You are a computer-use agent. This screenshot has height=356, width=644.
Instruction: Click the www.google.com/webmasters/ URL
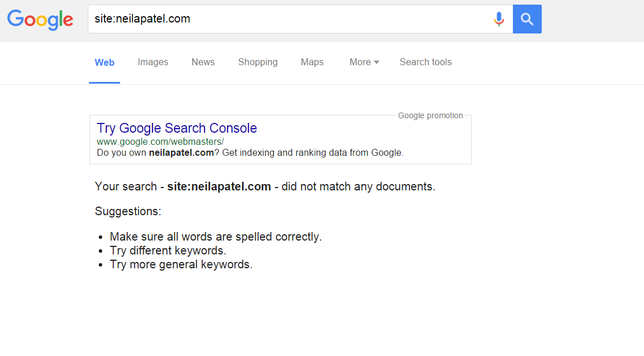click(x=160, y=141)
